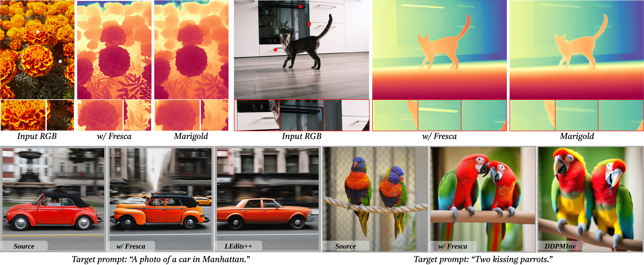Image resolution: width=644 pixels, height=265 pixels.
Task: Click the LEdits++ label
Action: pos(238,246)
